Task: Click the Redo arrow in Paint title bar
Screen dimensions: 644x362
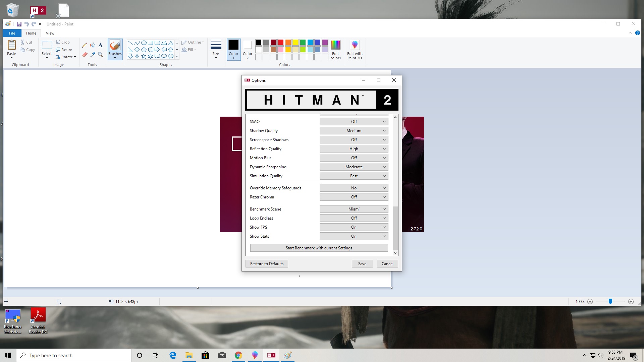Action: point(34,24)
